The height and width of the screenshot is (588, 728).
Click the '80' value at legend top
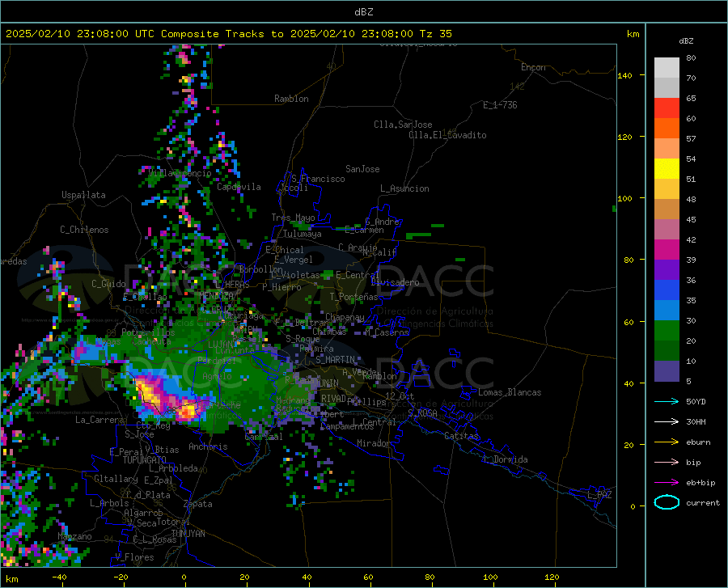coord(691,57)
